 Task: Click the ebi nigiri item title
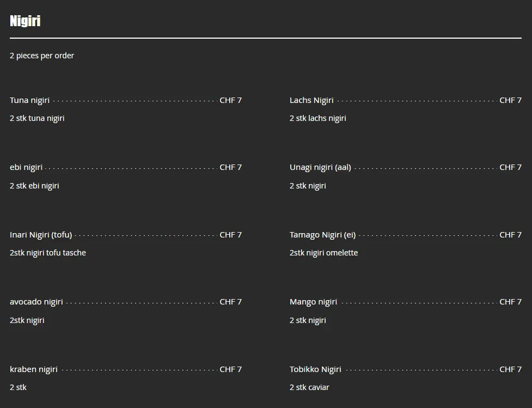pos(26,167)
